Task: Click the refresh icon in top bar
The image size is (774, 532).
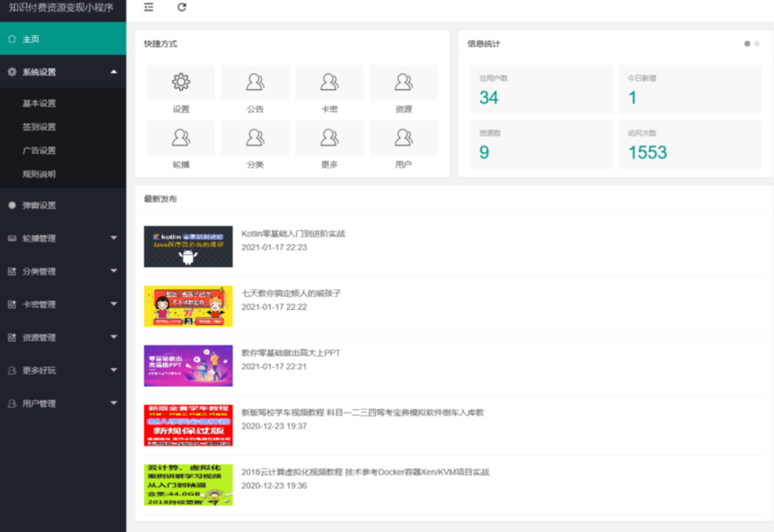Action: [x=181, y=7]
